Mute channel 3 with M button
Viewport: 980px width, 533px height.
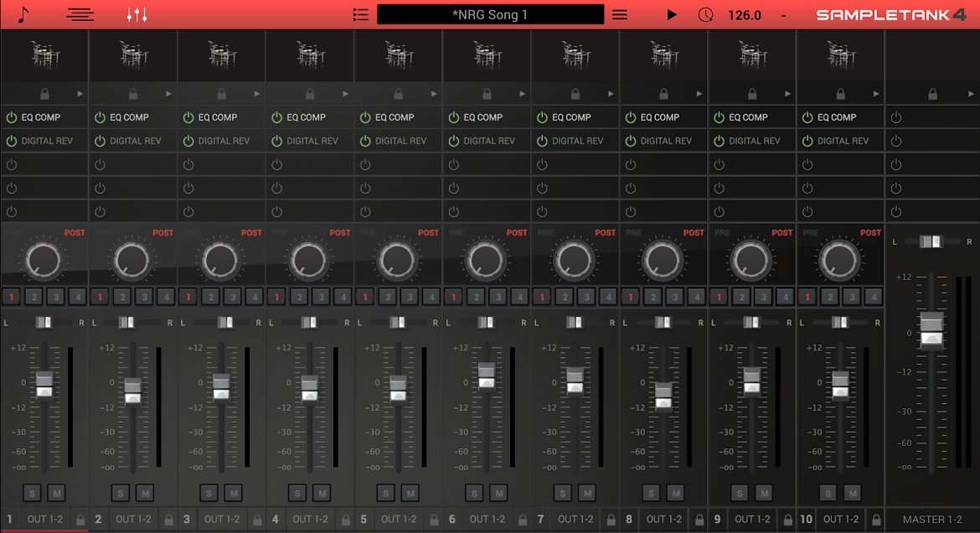pos(233,493)
